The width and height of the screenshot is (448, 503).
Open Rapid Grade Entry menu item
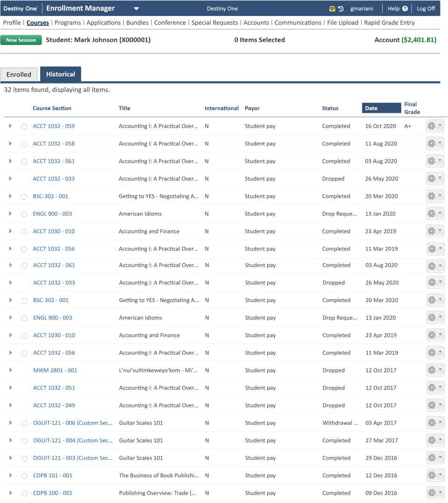[389, 22]
